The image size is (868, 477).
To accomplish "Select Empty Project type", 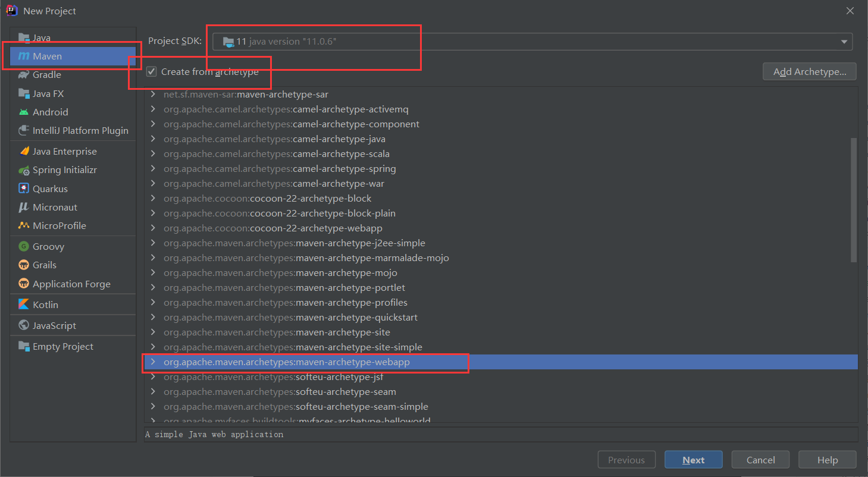I will (x=73, y=346).
